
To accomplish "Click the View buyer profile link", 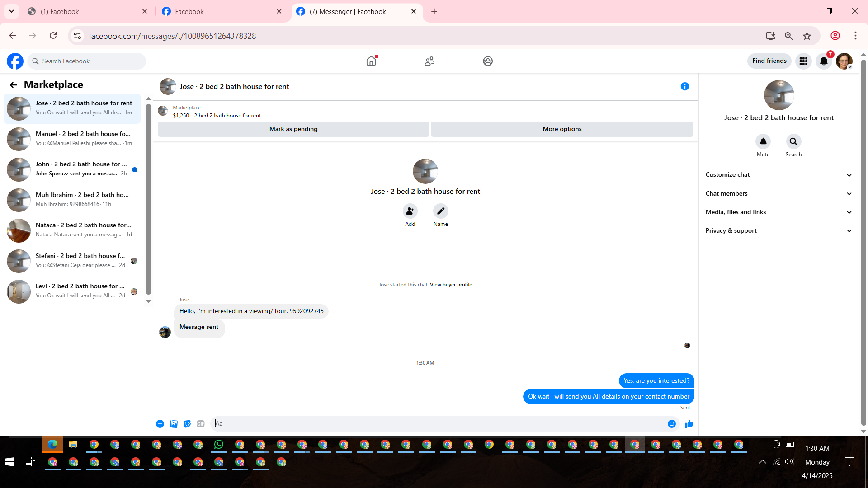I will [451, 285].
